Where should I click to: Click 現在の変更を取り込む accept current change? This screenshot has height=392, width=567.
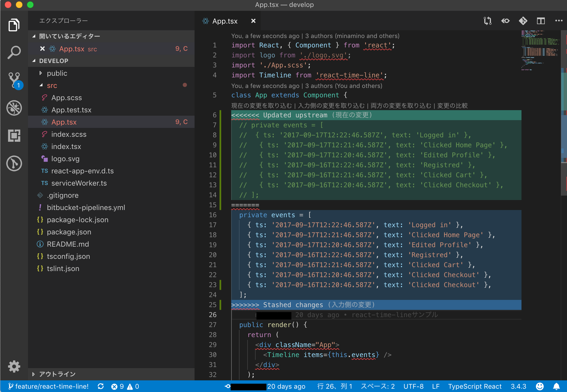pos(261,106)
